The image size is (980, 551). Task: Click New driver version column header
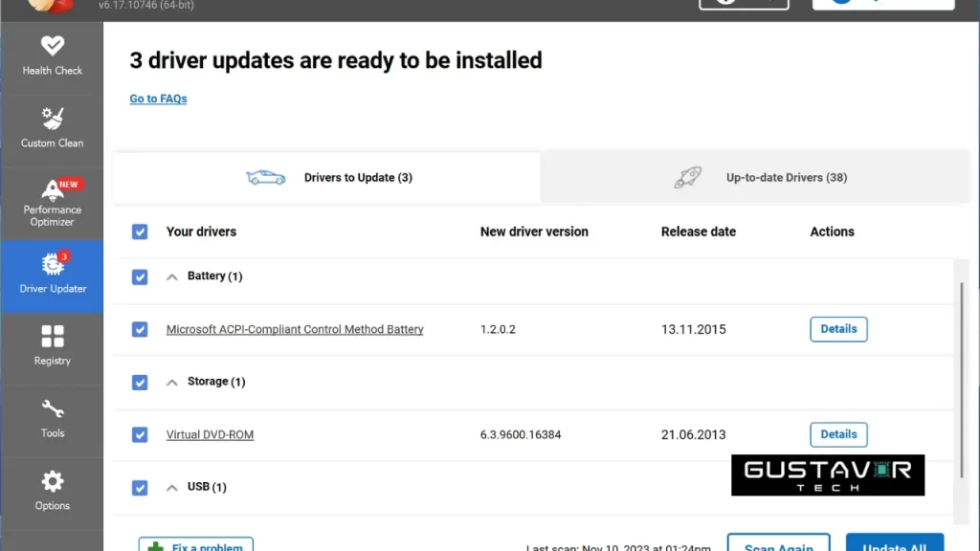pos(534,231)
